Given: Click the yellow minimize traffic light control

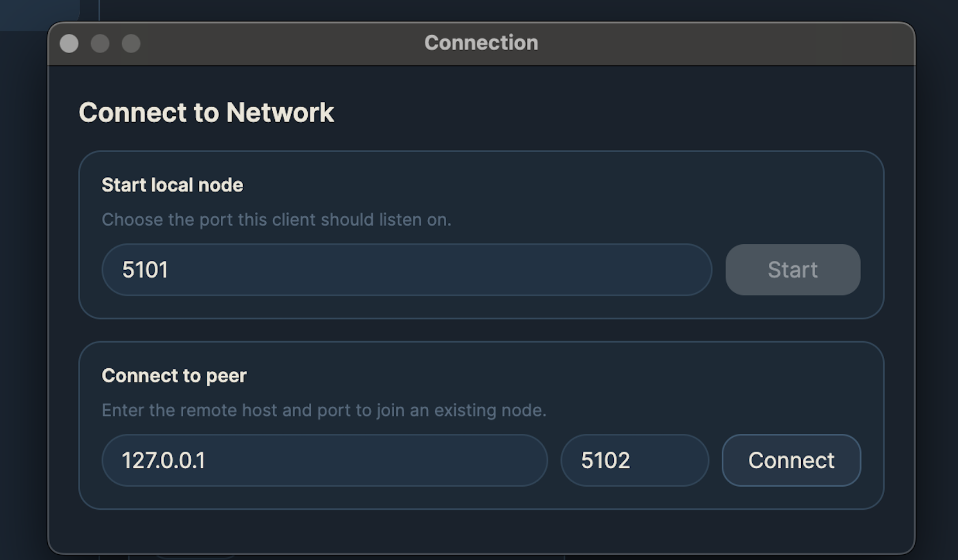Looking at the screenshot, I should [100, 43].
